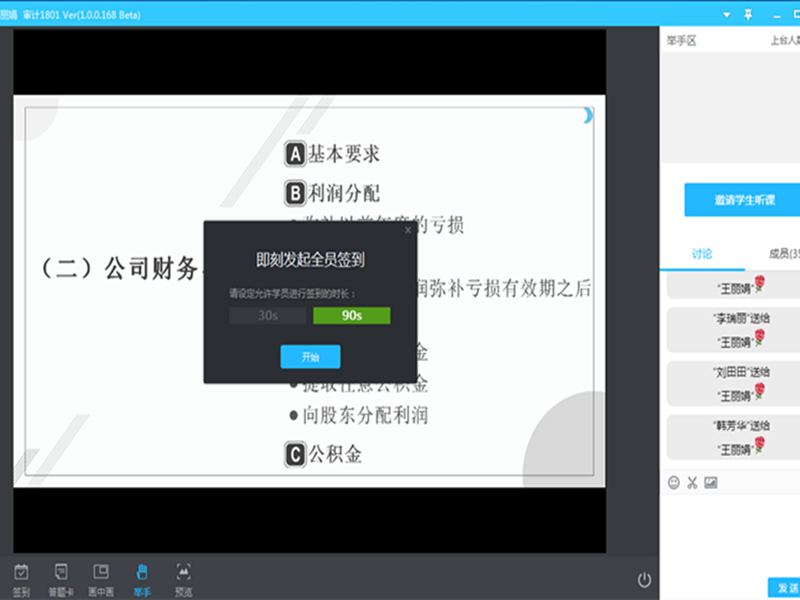Select the 30s sign-in duration option
This screenshot has width=800, height=600.
point(268,315)
